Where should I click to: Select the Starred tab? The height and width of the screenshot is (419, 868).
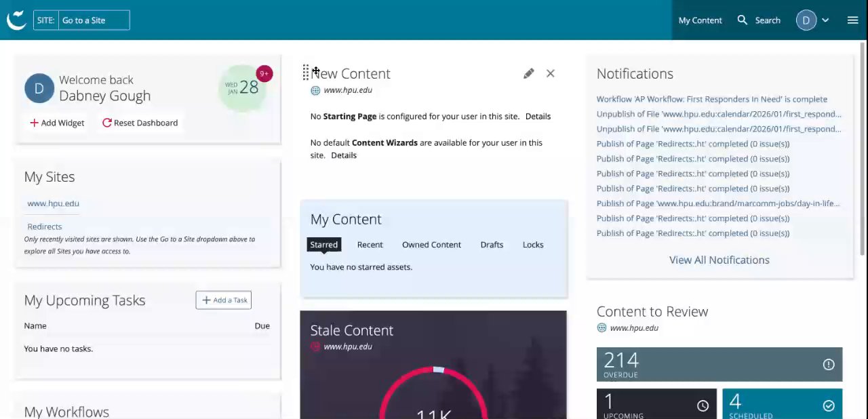[x=323, y=245]
